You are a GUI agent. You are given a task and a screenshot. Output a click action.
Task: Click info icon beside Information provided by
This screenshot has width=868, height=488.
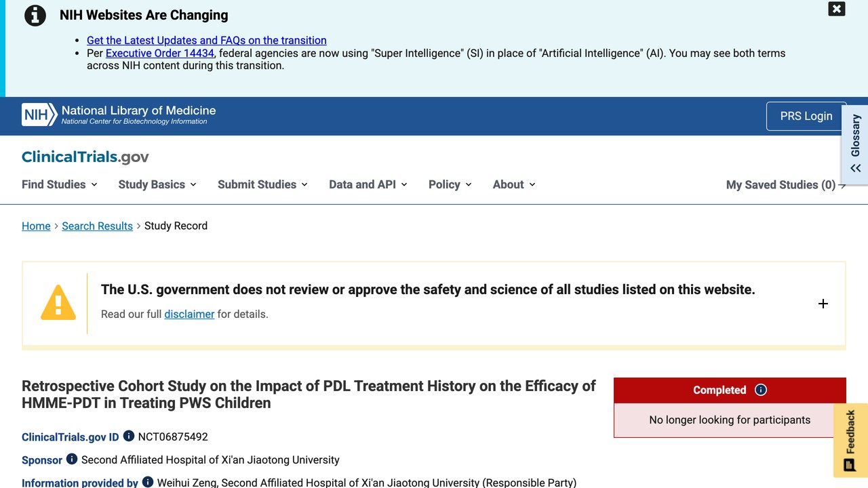148,482
